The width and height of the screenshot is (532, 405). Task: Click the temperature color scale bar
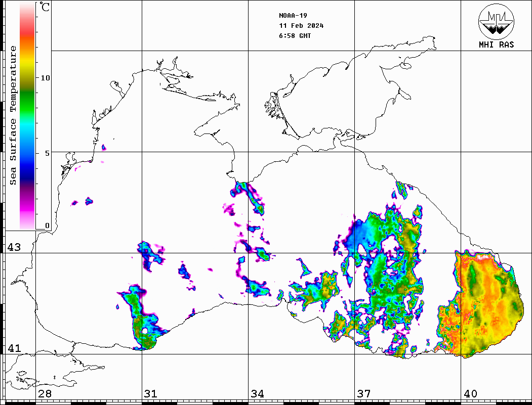point(27,116)
